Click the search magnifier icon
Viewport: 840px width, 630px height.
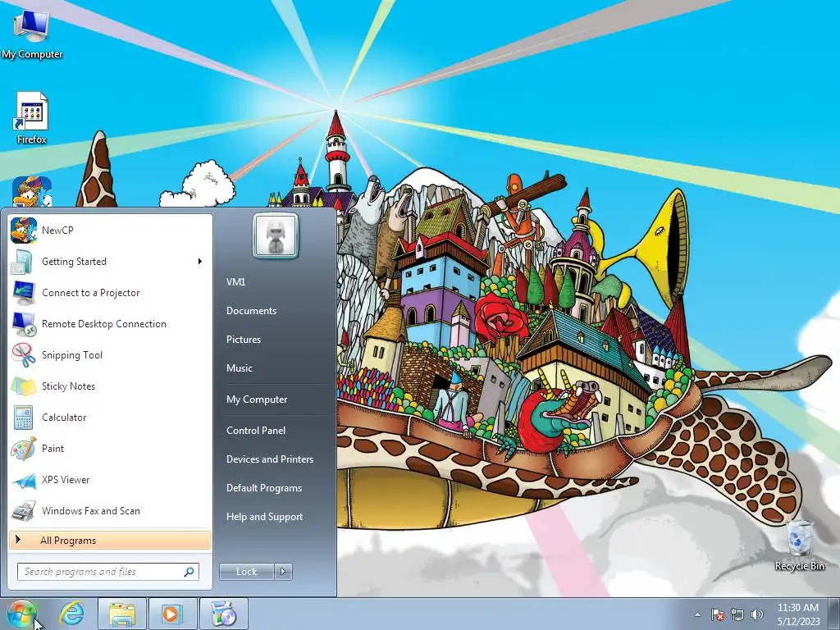tap(189, 572)
